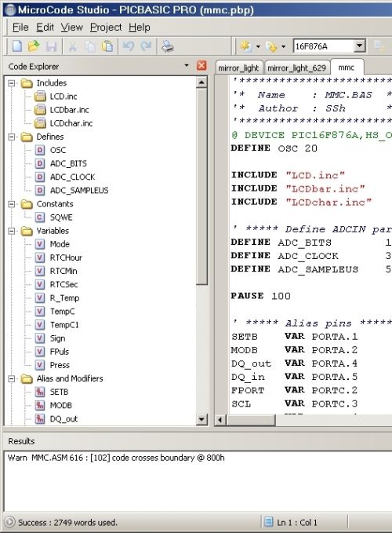Viewport: 392px width, 533px height.
Task: Collapse the Alias and Modifiers node
Action: click(x=12, y=378)
